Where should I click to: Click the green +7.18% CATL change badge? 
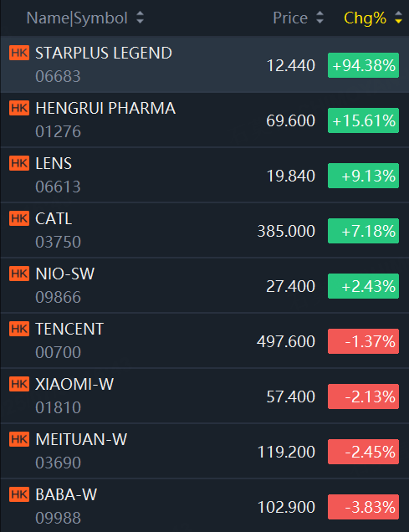pyautogui.click(x=363, y=231)
